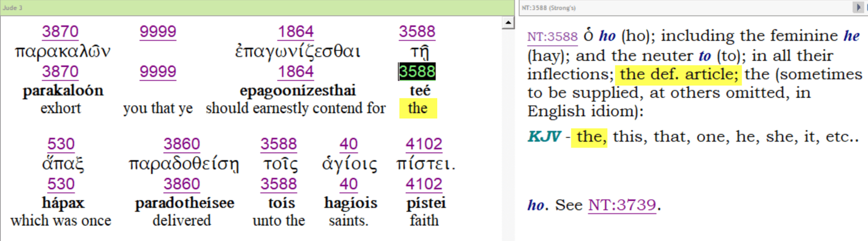Select the highlighted 3588 Strong's number
This screenshot has width=868, height=241.
click(417, 72)
